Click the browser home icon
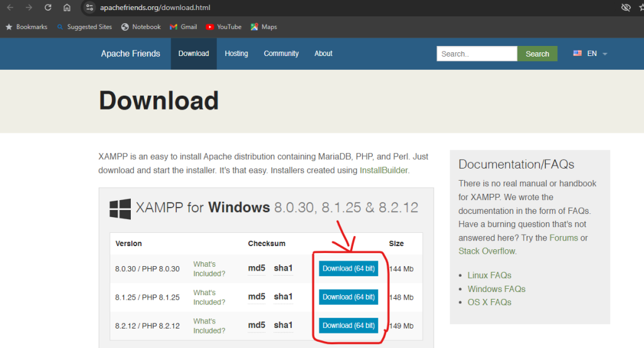 coord(67,8)
